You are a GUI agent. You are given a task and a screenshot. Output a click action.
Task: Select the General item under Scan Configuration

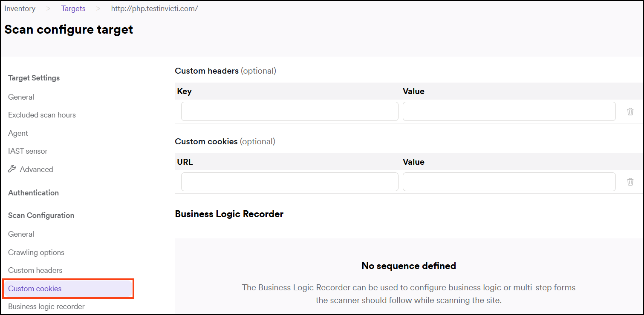click(x=21, y=234)
